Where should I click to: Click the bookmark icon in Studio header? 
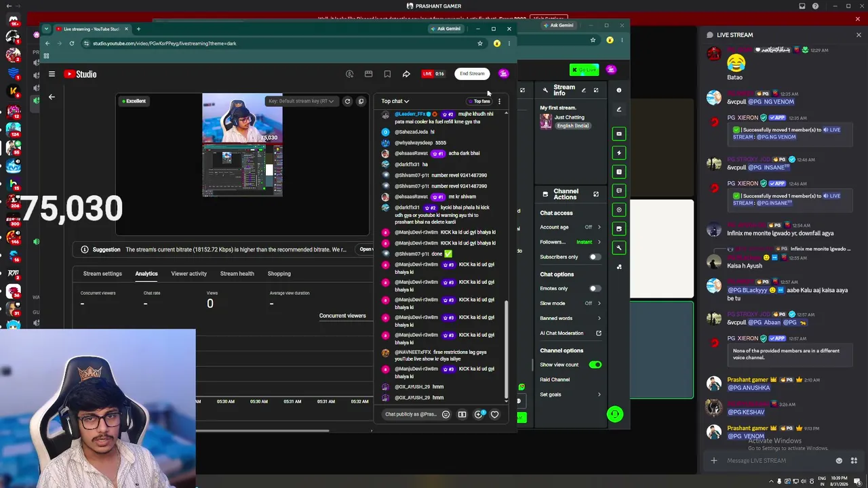(x=387, y=74)
